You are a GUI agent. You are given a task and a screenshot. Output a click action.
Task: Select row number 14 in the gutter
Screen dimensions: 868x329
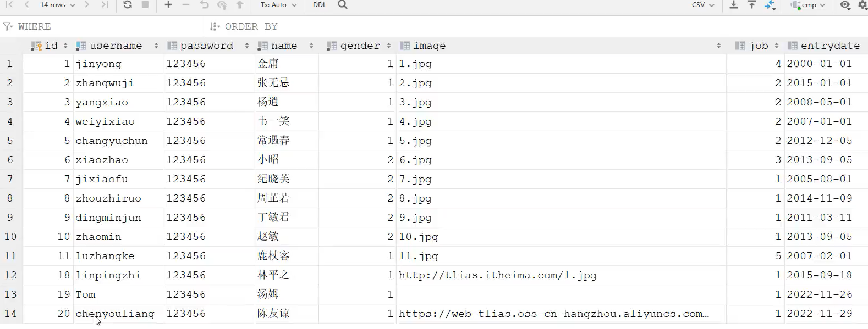click(10, 314)
